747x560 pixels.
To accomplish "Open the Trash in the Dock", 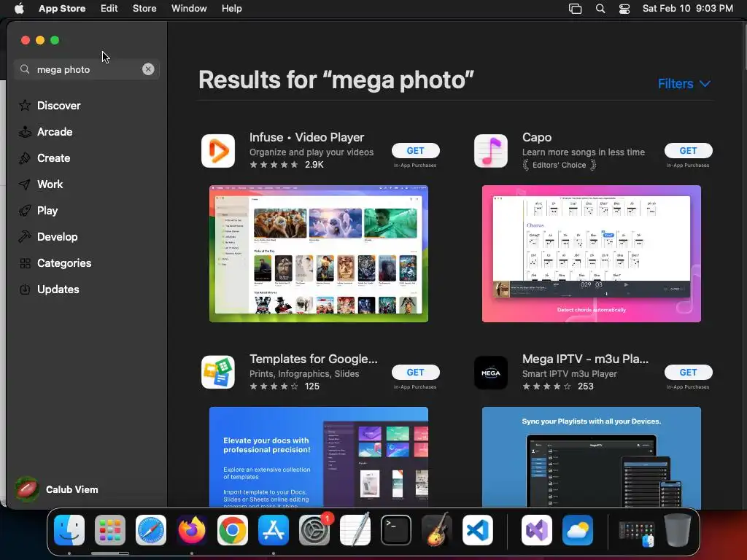I will click(678, 530).
